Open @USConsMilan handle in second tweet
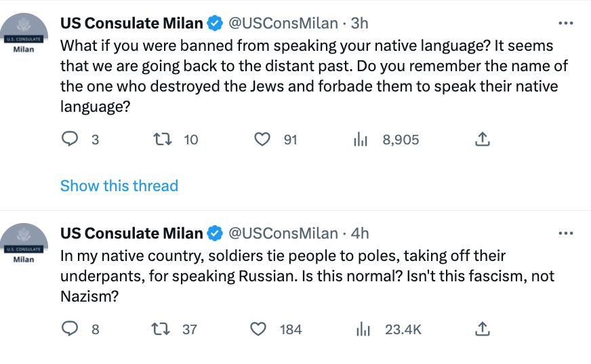 283,233
